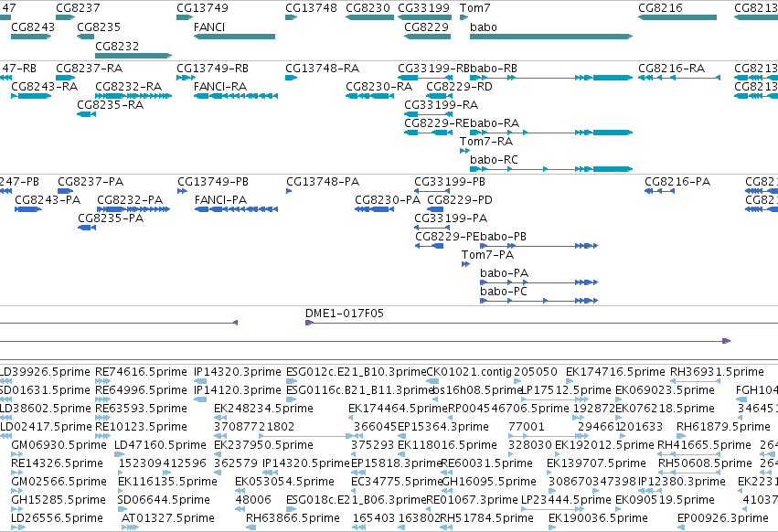Click protein CG8235-PA feature

(87, 228)
